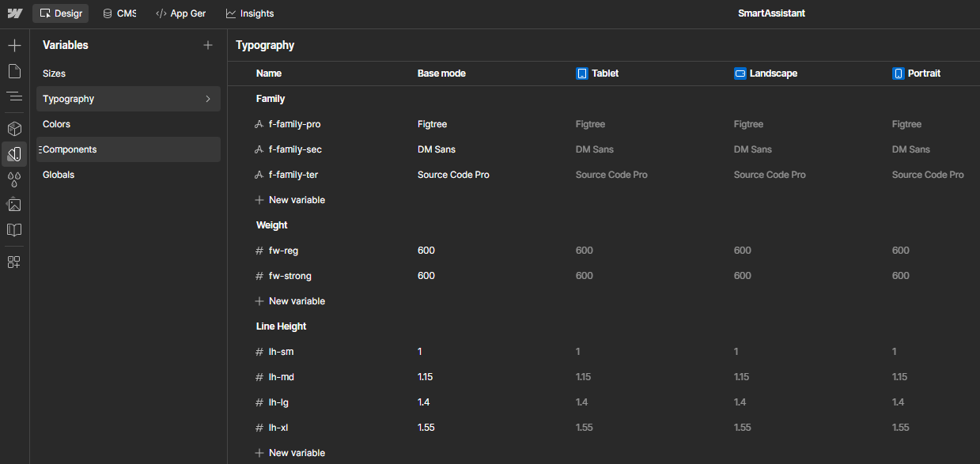
Task: Edit base mode value Figtree
Action: [432, 124]
